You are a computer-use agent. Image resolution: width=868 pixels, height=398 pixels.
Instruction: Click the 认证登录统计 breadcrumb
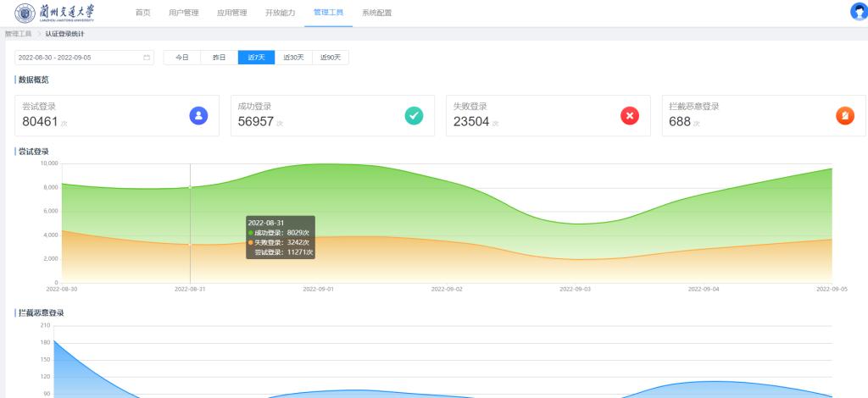64,34
